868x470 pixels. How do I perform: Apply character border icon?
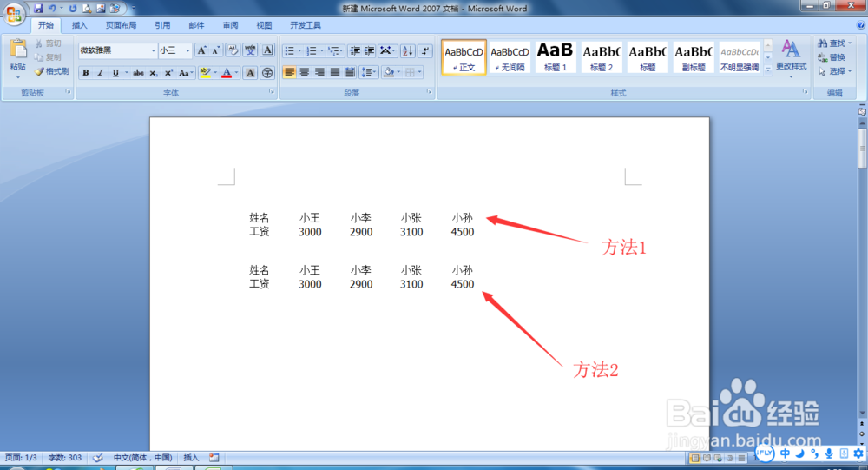click(268, 50)
